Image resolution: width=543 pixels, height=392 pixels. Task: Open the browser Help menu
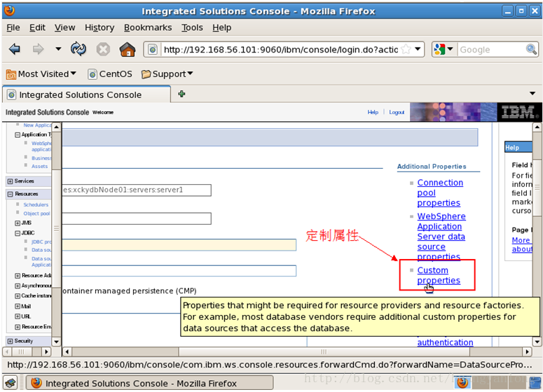point(221,27)
